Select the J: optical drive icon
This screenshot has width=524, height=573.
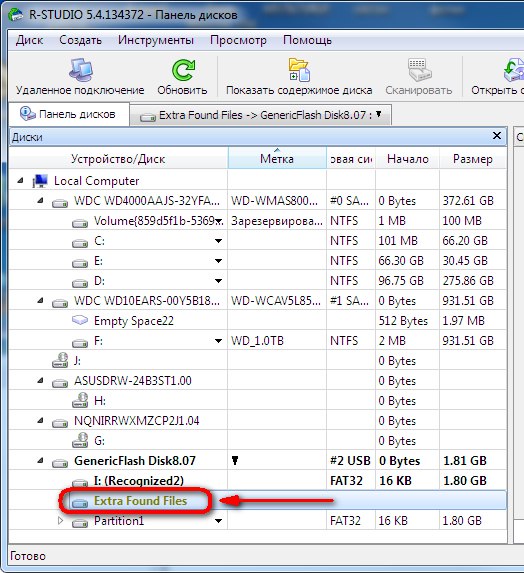[x=60, y=361]
